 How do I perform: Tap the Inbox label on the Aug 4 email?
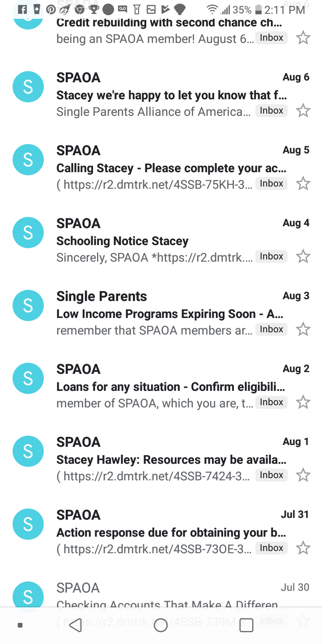click(x=271, y=256)
